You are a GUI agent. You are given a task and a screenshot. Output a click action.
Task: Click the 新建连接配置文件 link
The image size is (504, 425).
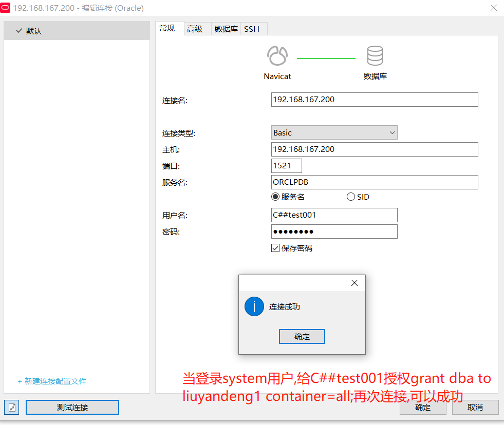click(52, 381)
